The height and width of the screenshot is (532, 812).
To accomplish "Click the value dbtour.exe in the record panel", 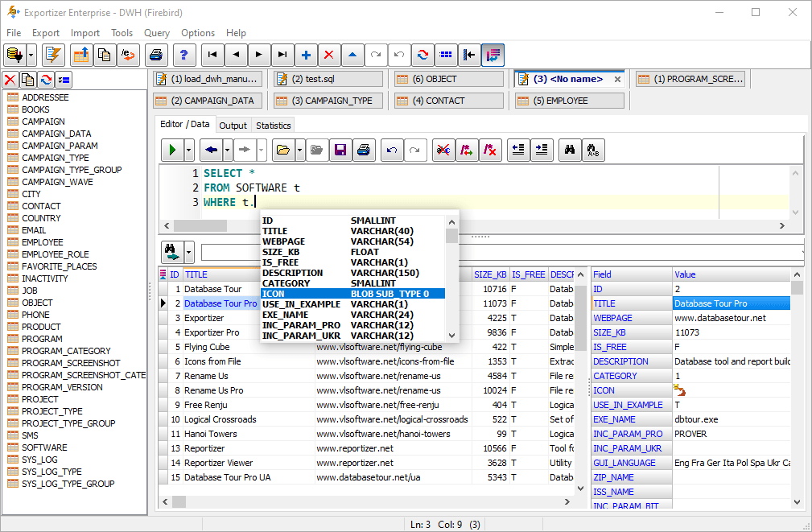I will 696,419.
